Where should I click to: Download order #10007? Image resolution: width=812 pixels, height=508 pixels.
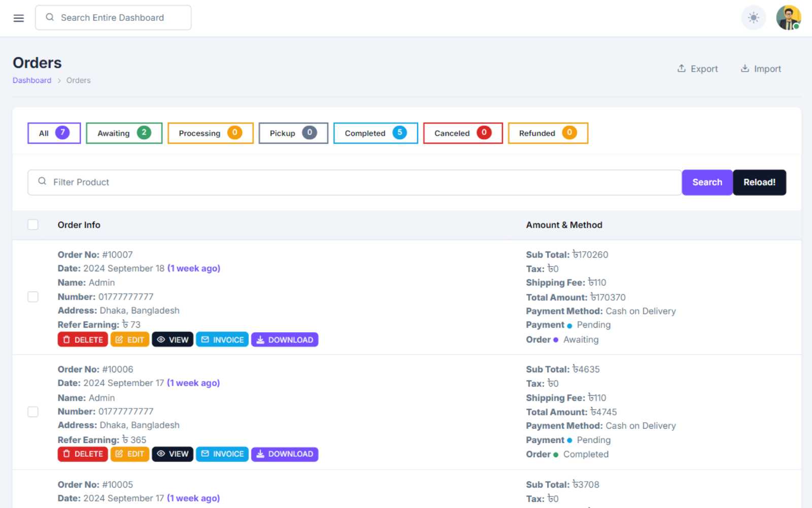tap(285, 340)
